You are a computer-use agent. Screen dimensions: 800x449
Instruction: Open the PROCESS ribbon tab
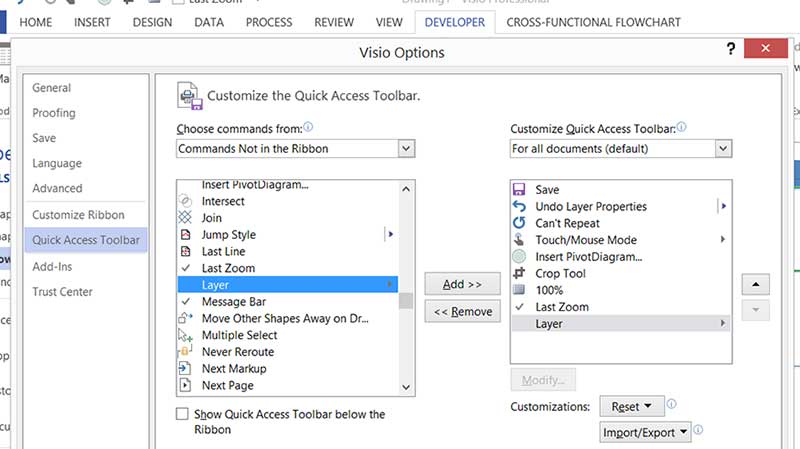[269, 22]
